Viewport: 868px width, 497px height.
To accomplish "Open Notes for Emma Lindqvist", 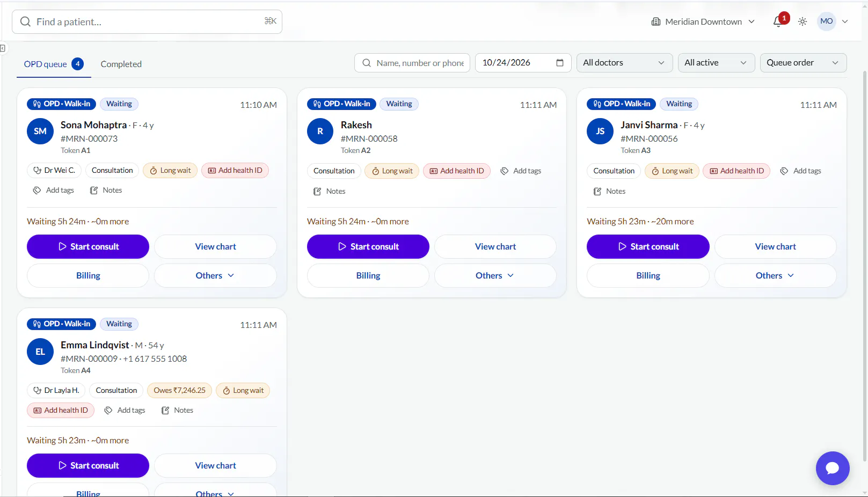I will 177,410.
